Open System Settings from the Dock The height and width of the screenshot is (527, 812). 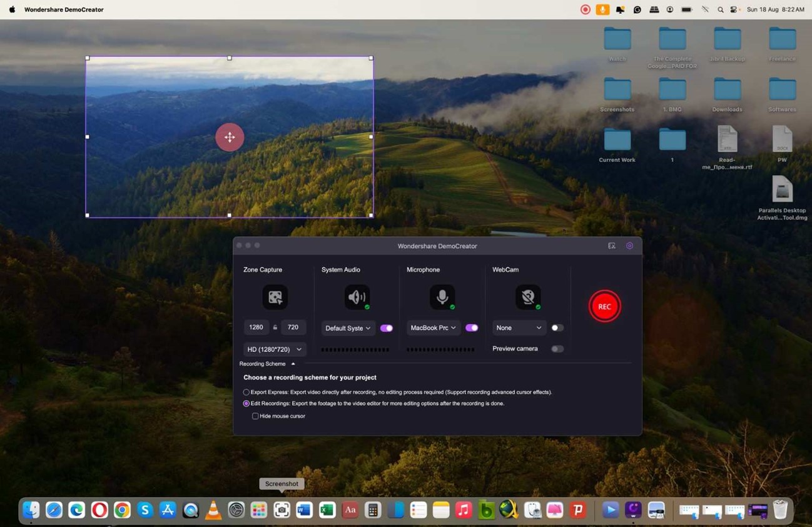(x=236, y=510)
